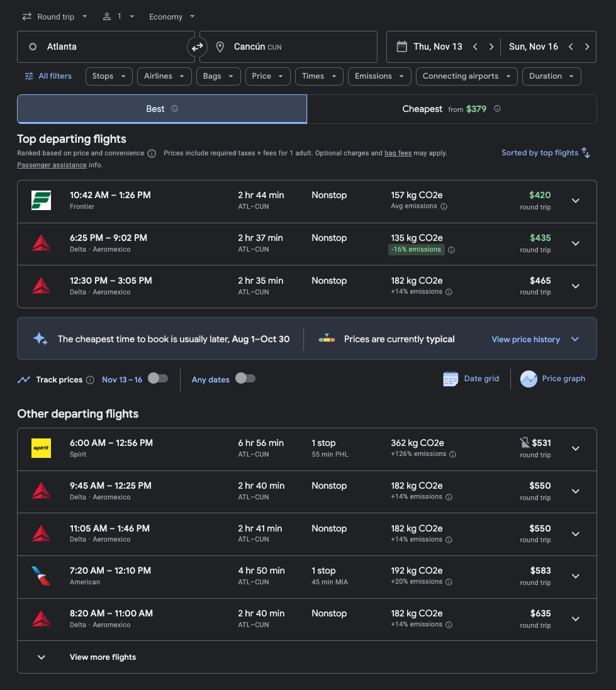
Task: Enable price tracking for Nov 13 – 16
Action: (x=158, y=379)
